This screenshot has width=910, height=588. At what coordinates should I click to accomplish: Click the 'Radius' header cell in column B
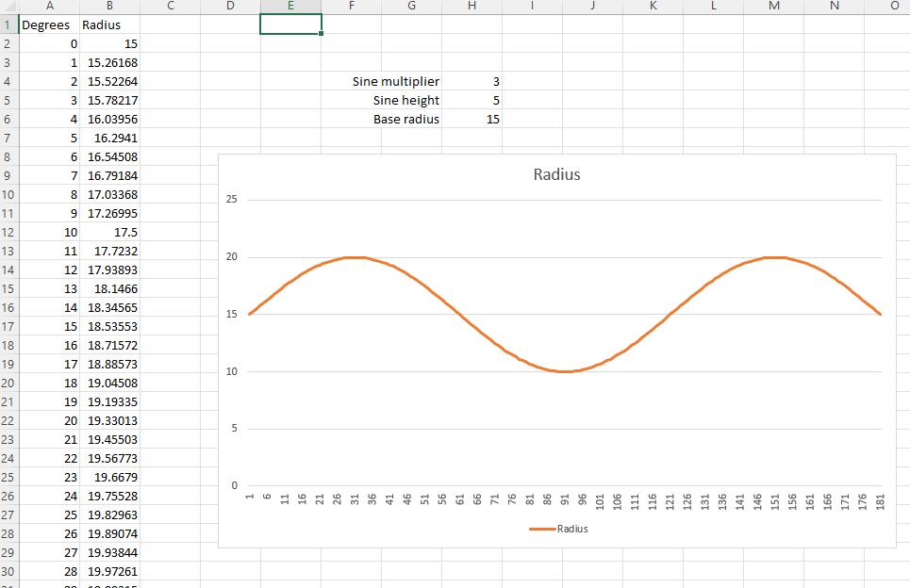click(x=109, y=25)
